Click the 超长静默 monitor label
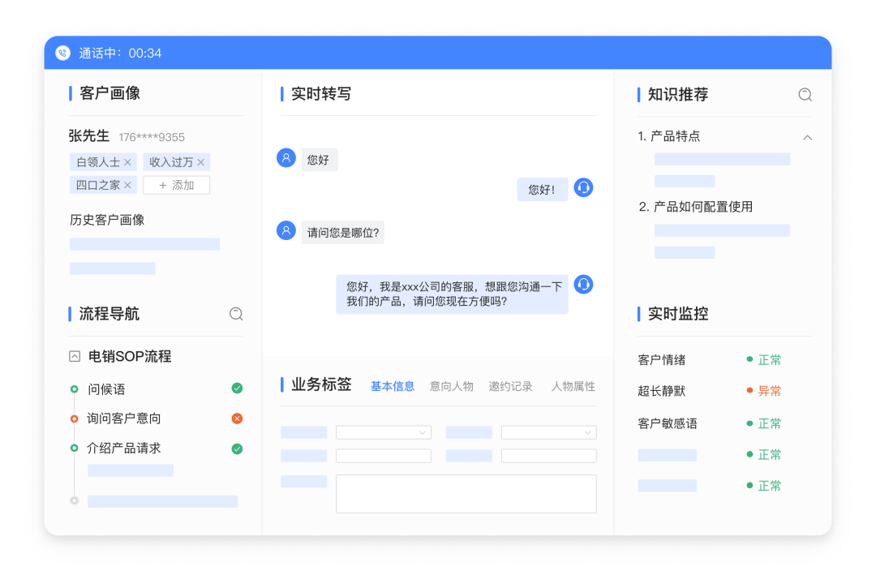This screenshot has height=588, width=876. click(662, 392)
